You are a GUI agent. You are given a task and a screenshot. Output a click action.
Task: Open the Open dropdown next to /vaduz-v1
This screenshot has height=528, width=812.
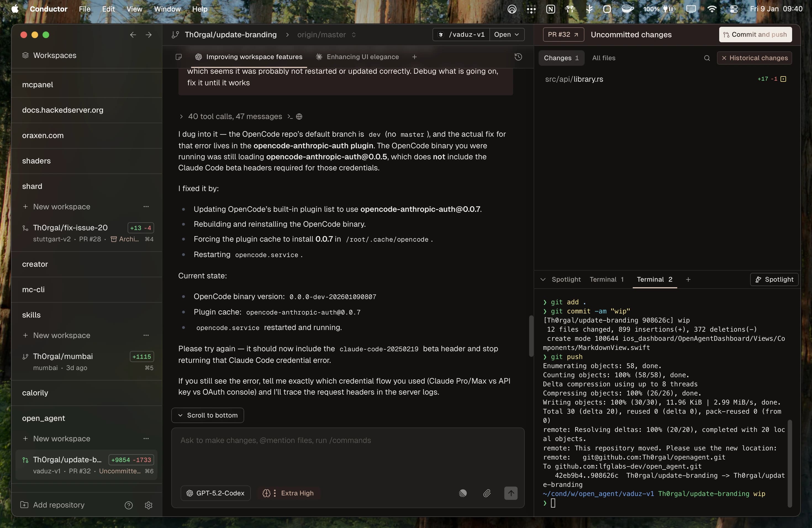[506, 35]
